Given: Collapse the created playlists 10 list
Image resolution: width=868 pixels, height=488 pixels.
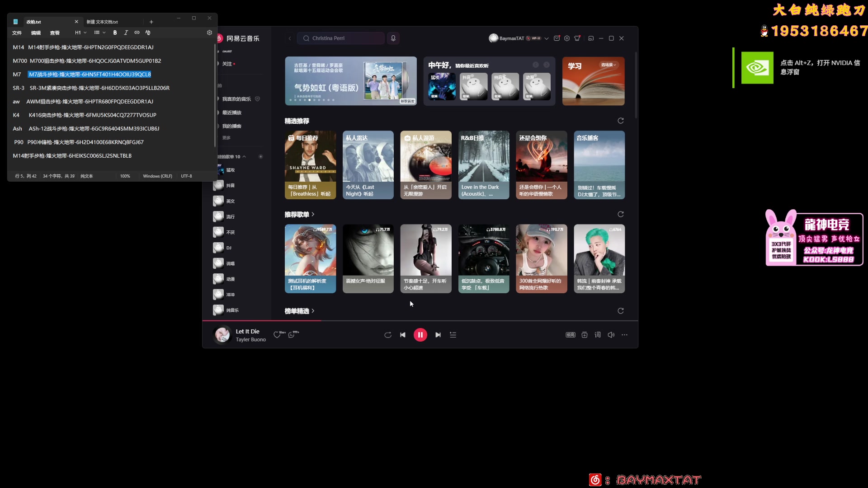Looking at the screenshot, I should 245,157.
